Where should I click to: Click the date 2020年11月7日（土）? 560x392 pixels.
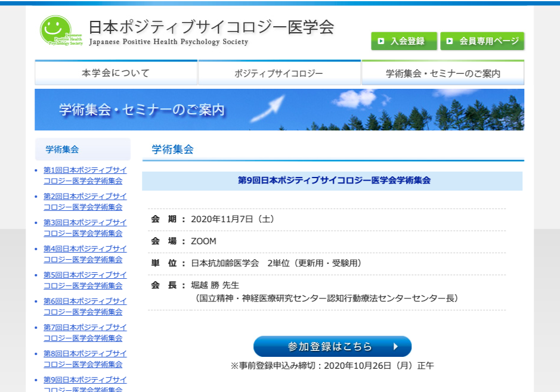[x=233, y=219]
